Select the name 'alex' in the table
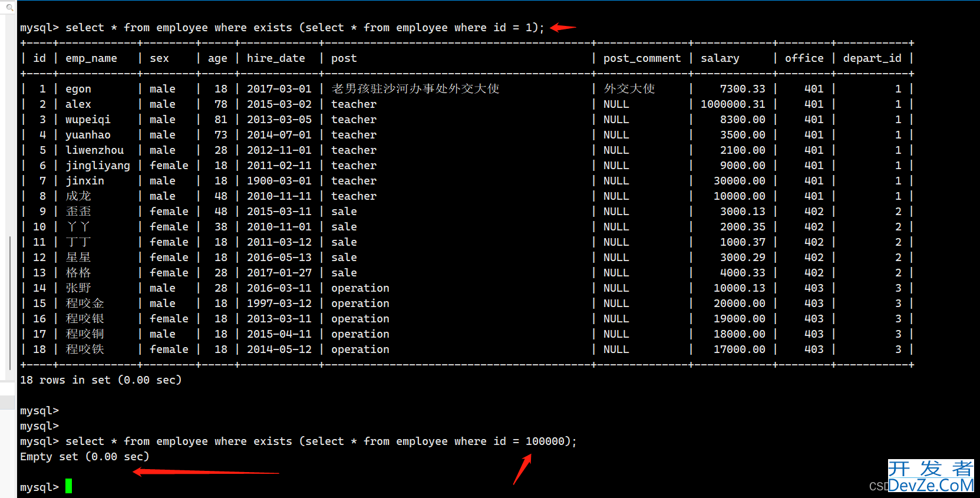This screenshot has height=498, width=980. (78, 104)
